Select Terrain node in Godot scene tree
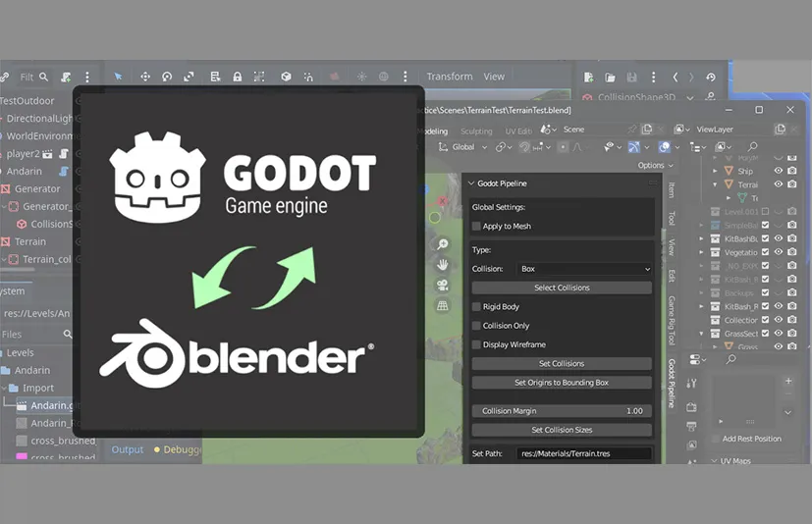Viewport: 812px width, 524px height. click(30, 241)
